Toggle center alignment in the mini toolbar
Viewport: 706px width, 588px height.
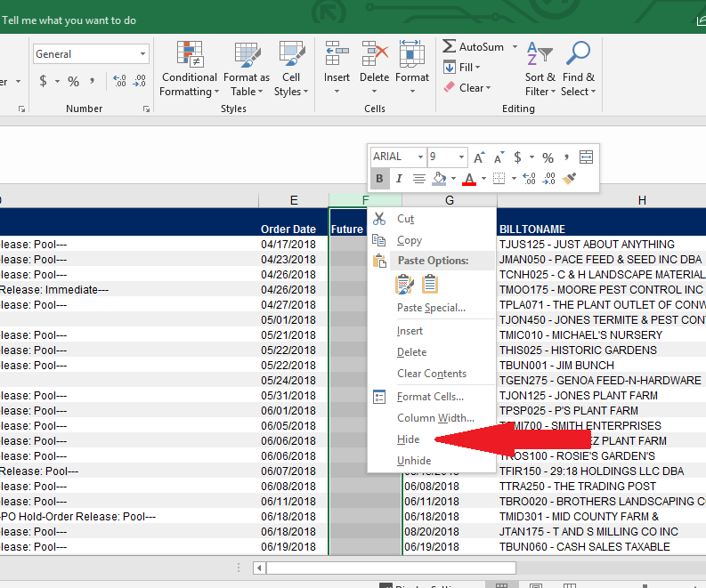pos(418,179)
